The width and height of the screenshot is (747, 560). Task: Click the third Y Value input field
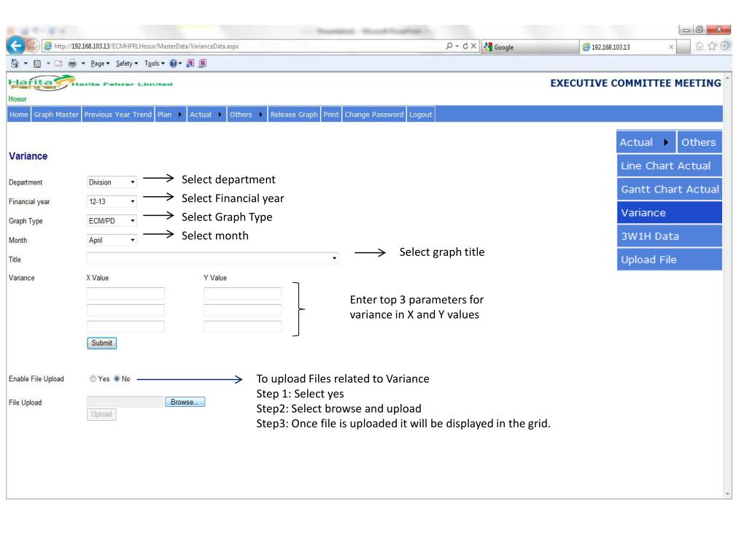coord(242,327)
